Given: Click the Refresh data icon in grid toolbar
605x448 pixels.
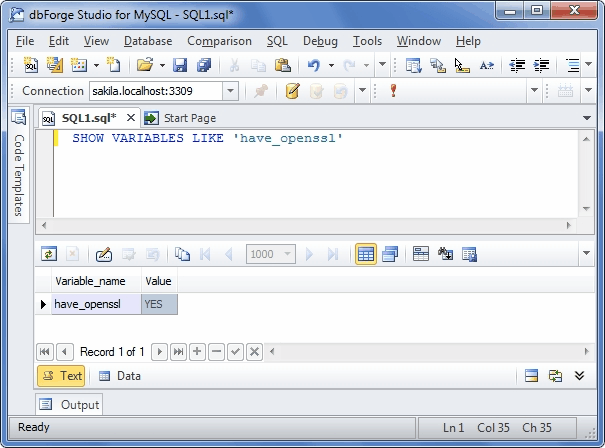Looking at the screenshot, I should click(x=49, y=254).
